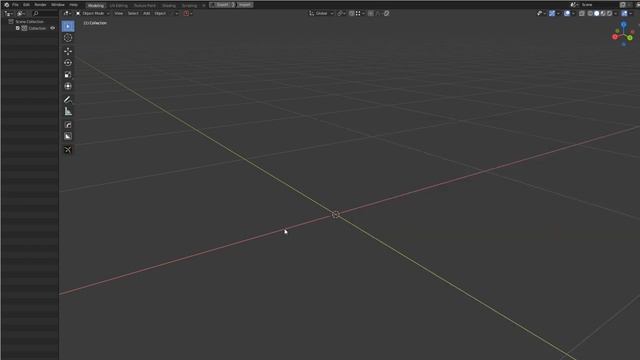Click the red X axis on navigation gizmo
Viewport: 640px width, 360px height.
point(615,37)
